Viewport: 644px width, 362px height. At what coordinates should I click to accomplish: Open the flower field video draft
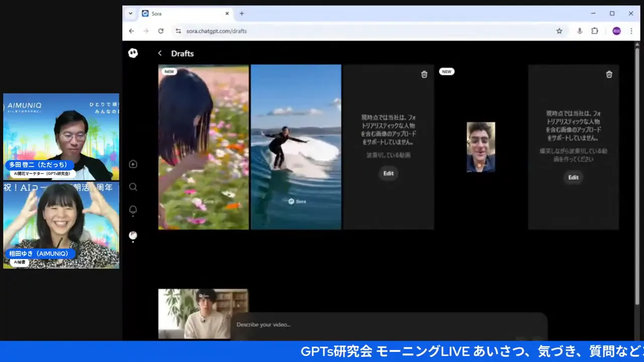[x=203, y=147]
